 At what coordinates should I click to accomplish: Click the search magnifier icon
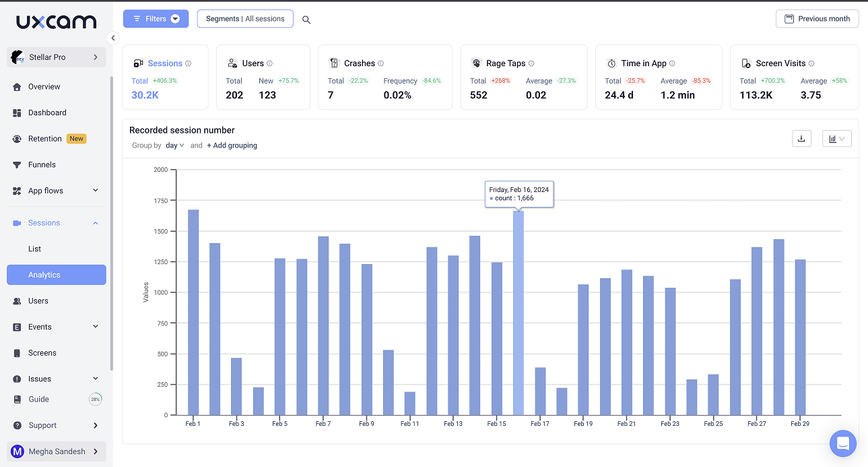(306, 20)
